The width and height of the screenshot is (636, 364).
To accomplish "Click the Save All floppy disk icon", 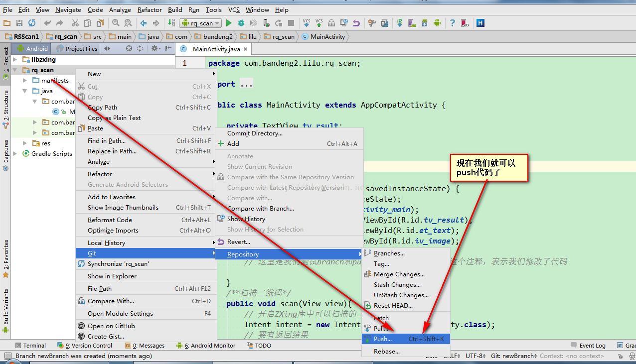I will (19, 23).
